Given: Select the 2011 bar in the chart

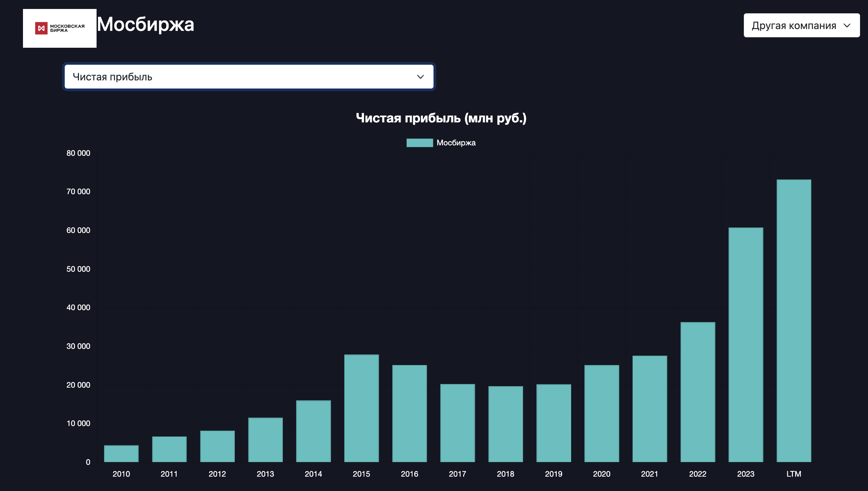Looking at the screenshot, I should [x=169, y=449].
